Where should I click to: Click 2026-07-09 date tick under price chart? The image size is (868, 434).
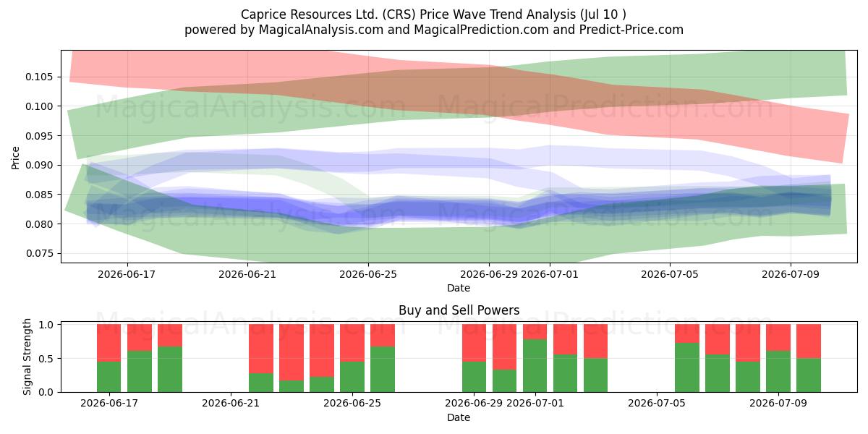click(x=790, y=274)
